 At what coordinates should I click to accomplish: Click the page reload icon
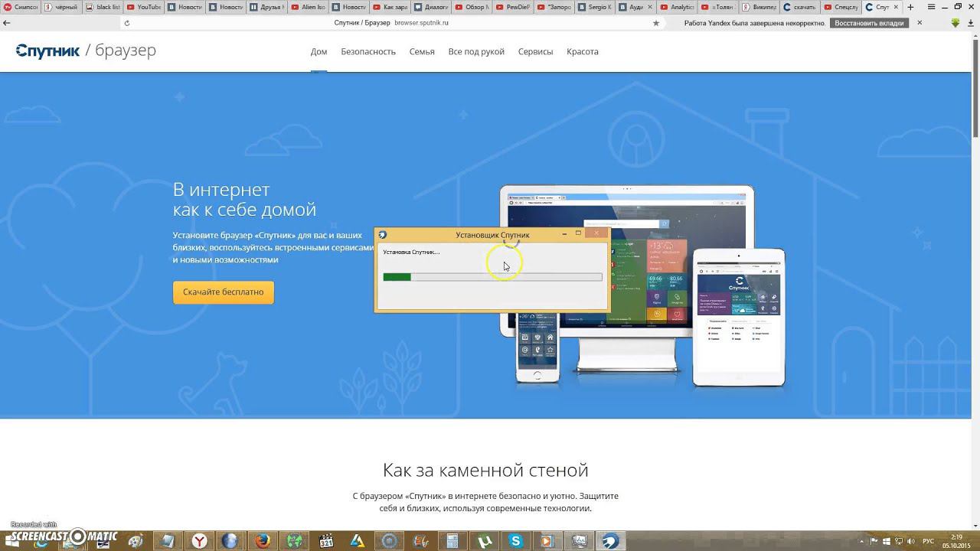point(127,23)
